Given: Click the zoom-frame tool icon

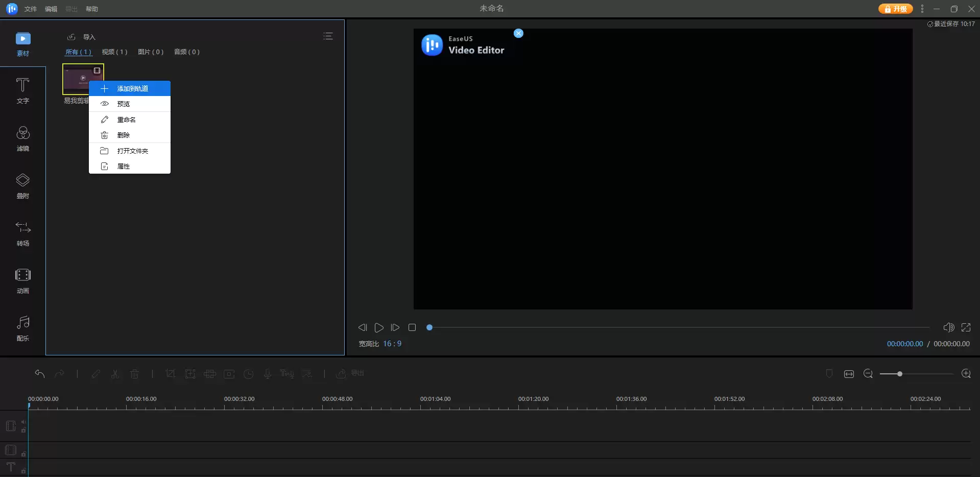Looking at the screenshot, I should click(190, 374).
